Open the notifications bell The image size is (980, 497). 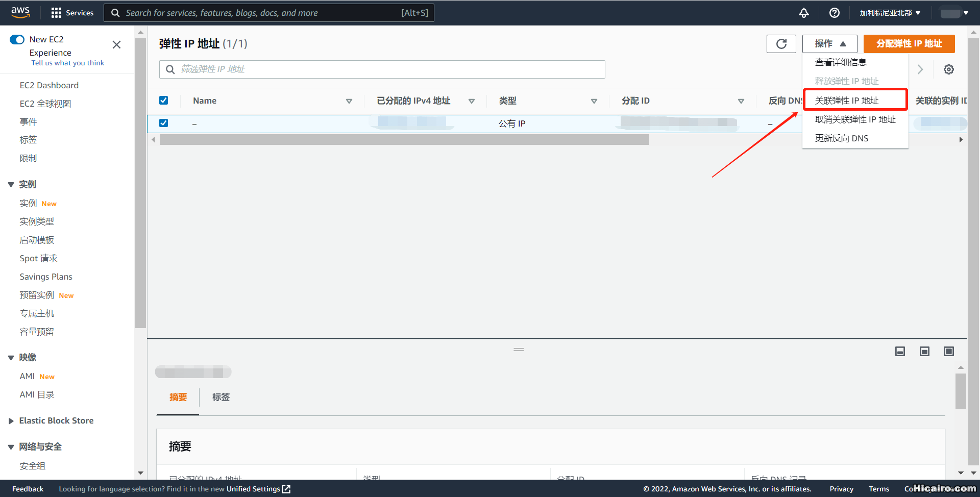[x=803, y=12]
